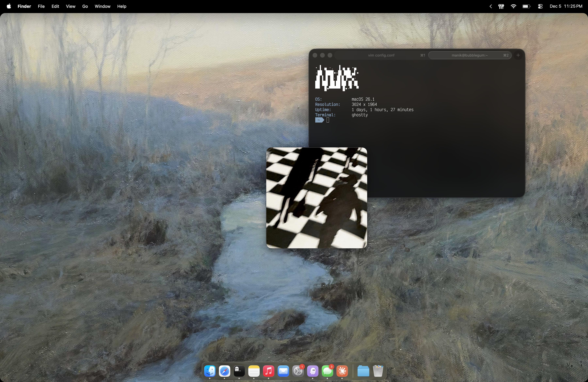Image resolution: width=588 pixels, height=382 pixels.
Task: Open the battery status menu
Action: click(x=526, y=6)
